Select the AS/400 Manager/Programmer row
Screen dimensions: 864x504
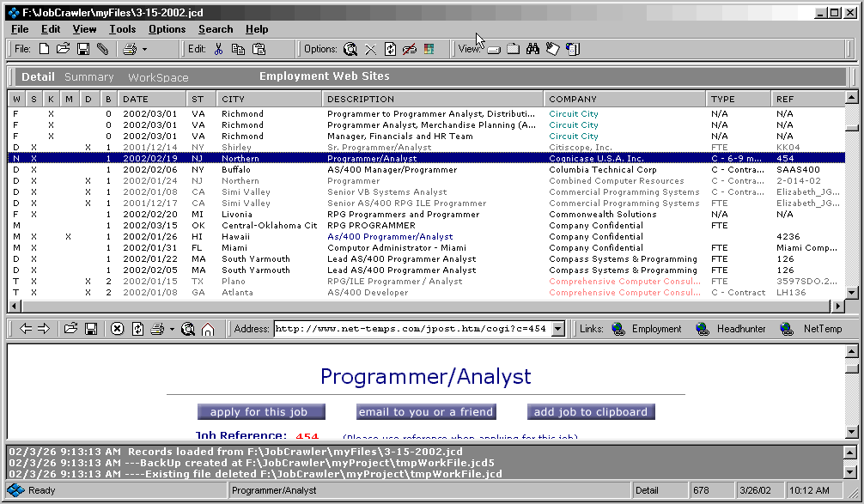click(x=426, y=170)
